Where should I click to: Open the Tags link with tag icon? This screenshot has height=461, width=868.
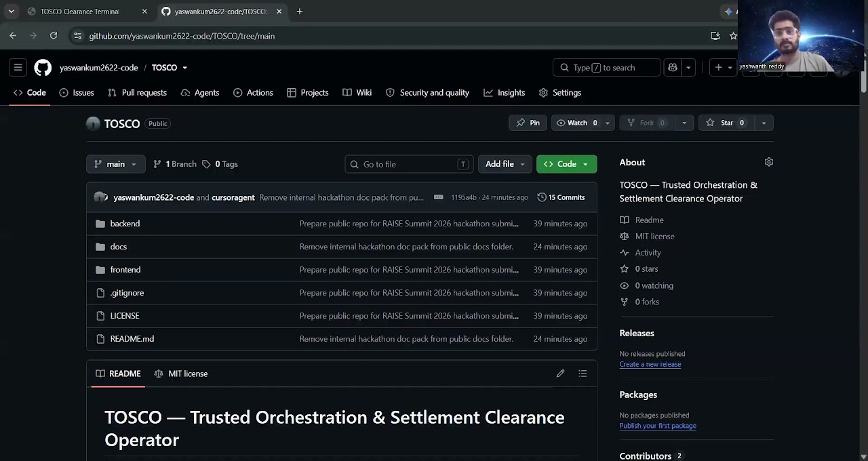tap(220, 164)
